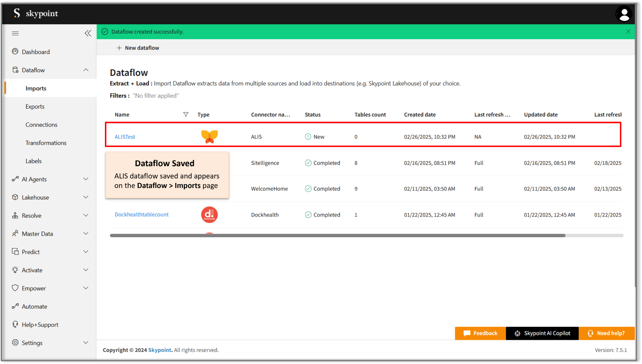
Task: Collapse sidebar with double chevron icon
Action: click(88, 33)
